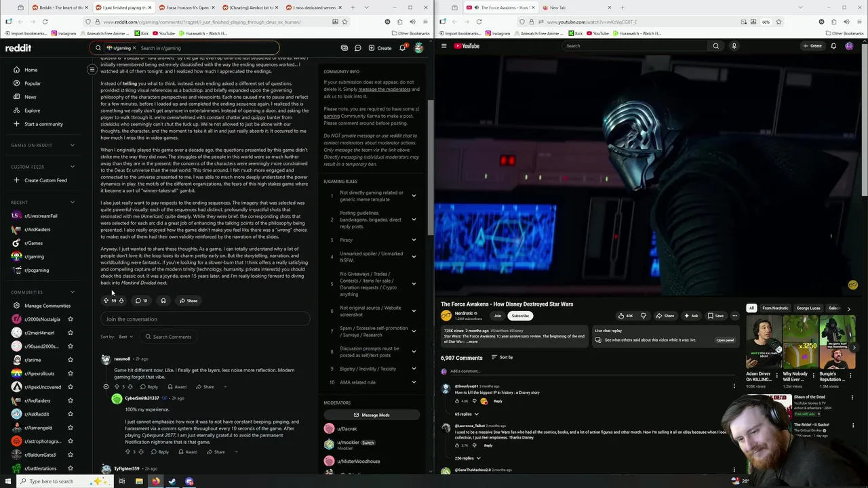Screen dimensions: 868x488
Task: Activate YouTube voice search microphone
Action: (734, 46)
